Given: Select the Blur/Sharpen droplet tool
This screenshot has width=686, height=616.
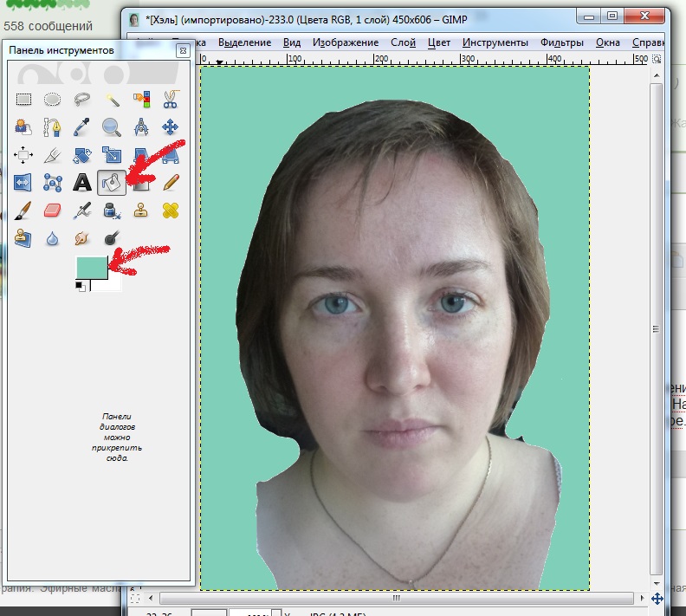Looking at the screenshot, I should coord(53,239).
